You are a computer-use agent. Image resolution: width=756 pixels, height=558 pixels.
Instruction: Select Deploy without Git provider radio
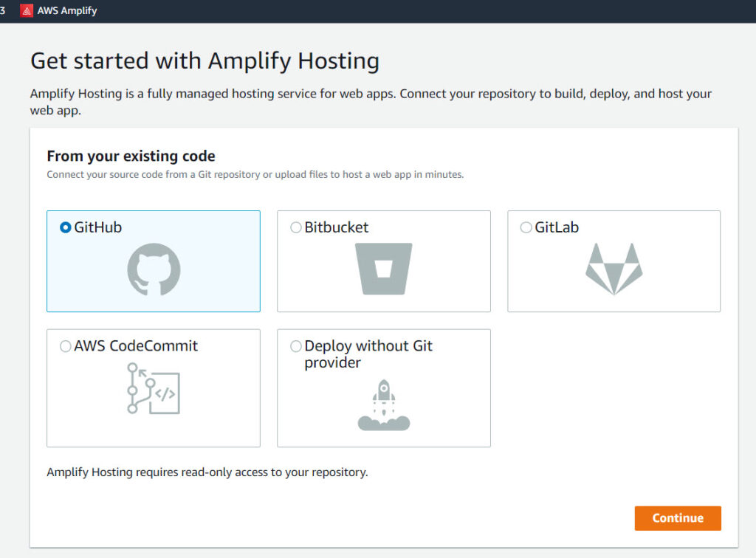pos(296,346)
